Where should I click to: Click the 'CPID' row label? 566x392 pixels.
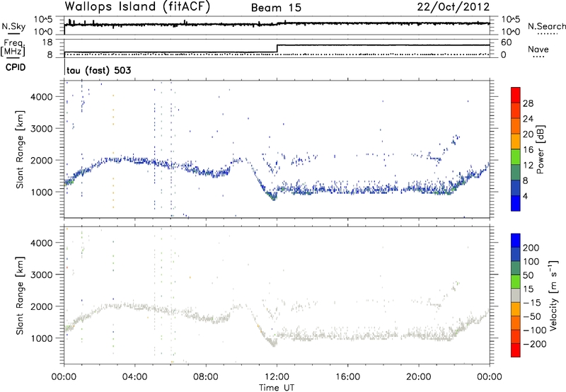(16, 68)
